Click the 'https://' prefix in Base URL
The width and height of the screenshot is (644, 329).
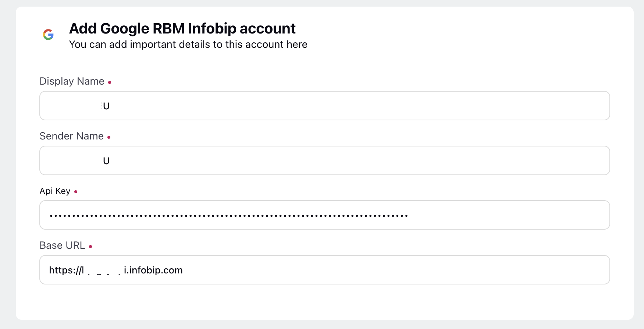coord(65,270)
